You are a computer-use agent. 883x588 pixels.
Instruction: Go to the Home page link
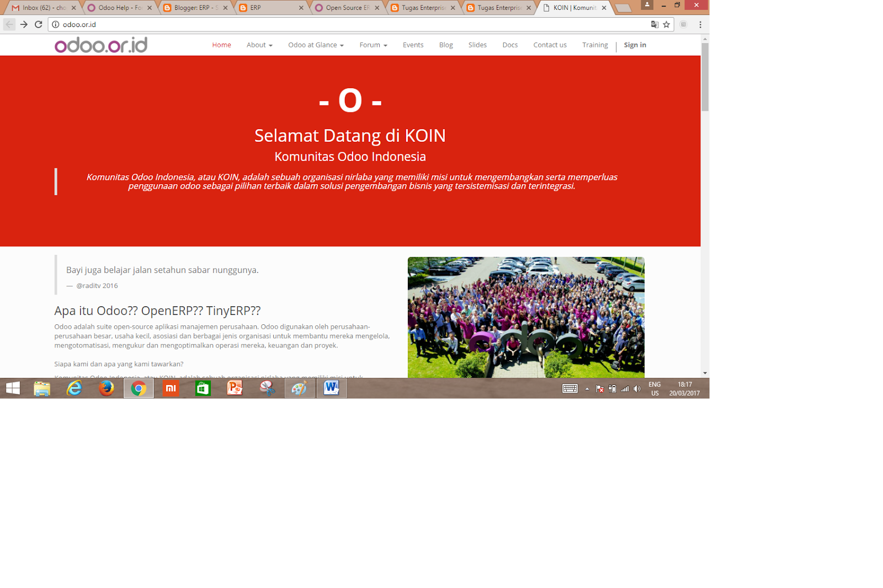(221, 45)
